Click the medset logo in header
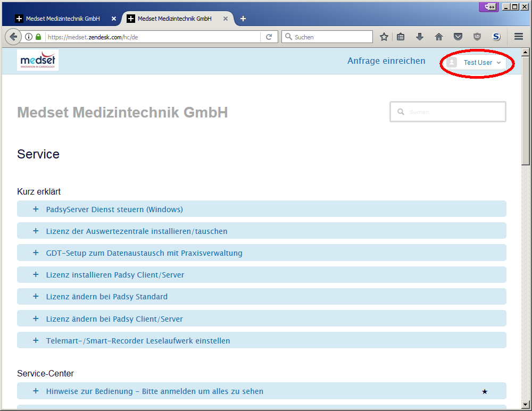532x411 pixels. tap(38, 61)
